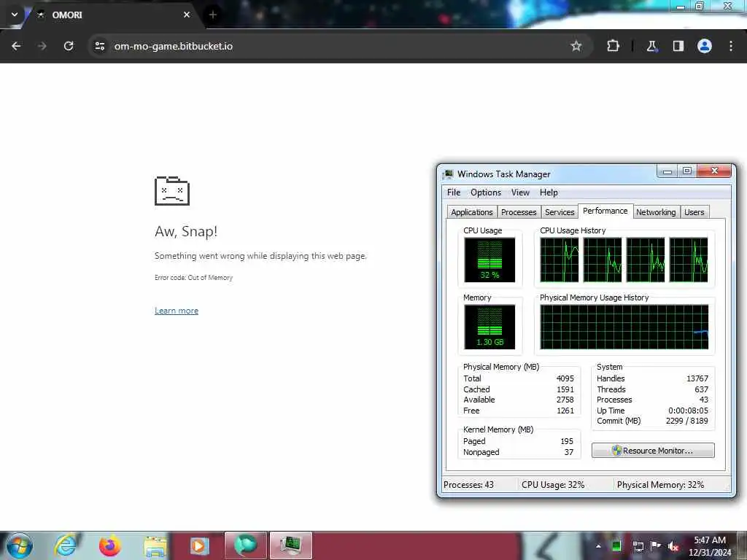Select the Performance tab
The height and width of the screenshot is (560, 747).
click(x=605, y=211)
